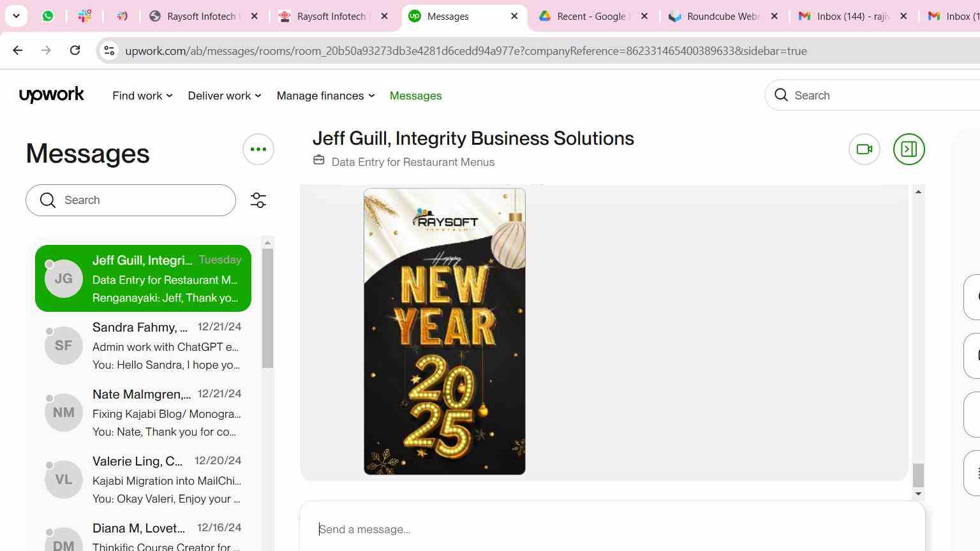Expand the Find work menu
This screenshot has height=551, width=980.
pos(142,96)
